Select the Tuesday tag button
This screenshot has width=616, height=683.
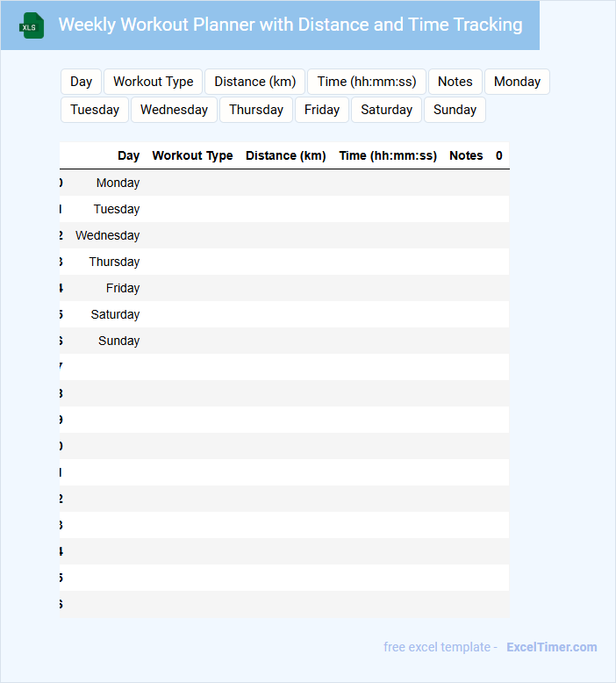click(95, 110)
